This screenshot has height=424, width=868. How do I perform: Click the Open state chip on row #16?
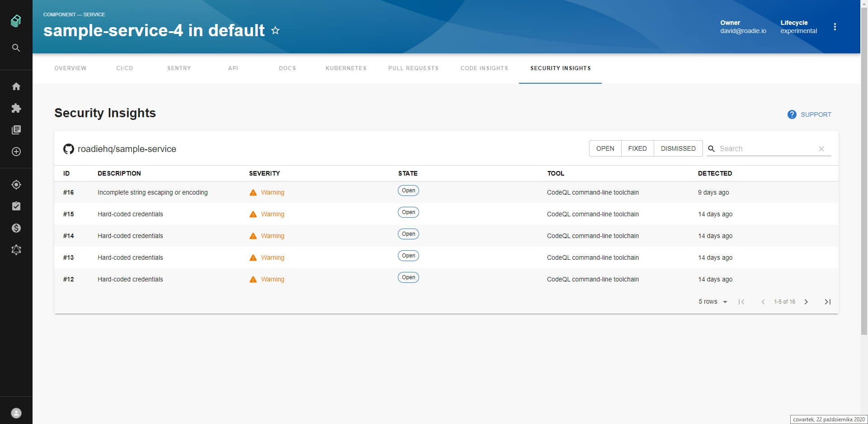point(408,191)
